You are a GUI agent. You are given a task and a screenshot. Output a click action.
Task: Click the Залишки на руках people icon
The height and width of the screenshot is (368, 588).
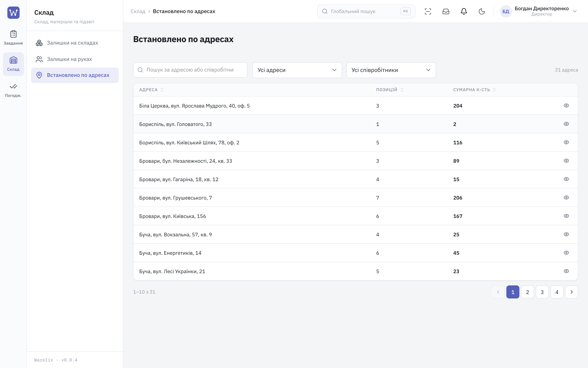pyautogui.click(x=39, y=59)
